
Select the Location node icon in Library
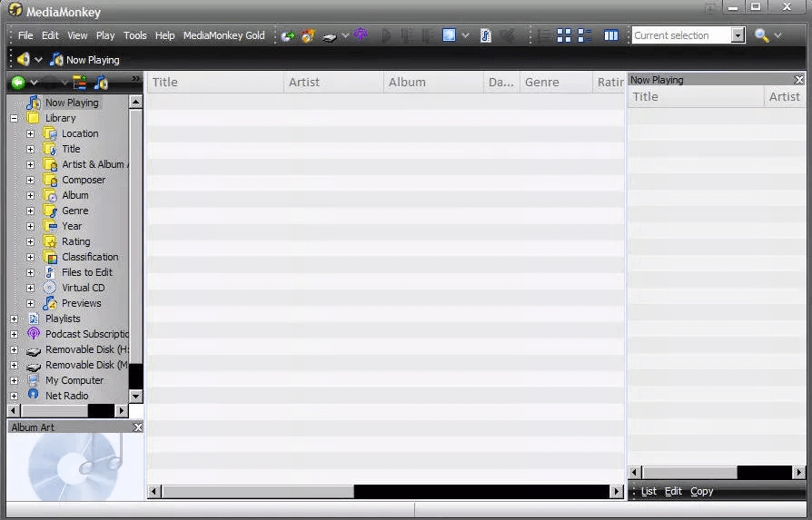[x=50, y=133]
